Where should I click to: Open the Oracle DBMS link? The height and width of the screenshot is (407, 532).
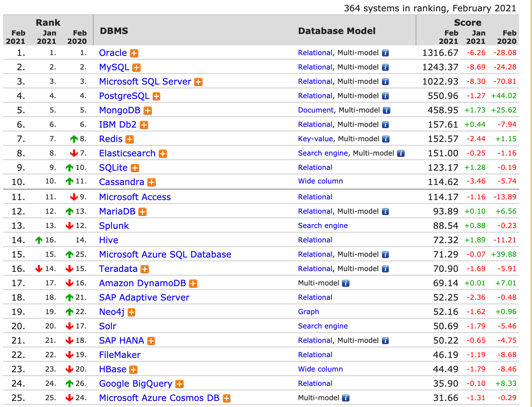[113, 53]
